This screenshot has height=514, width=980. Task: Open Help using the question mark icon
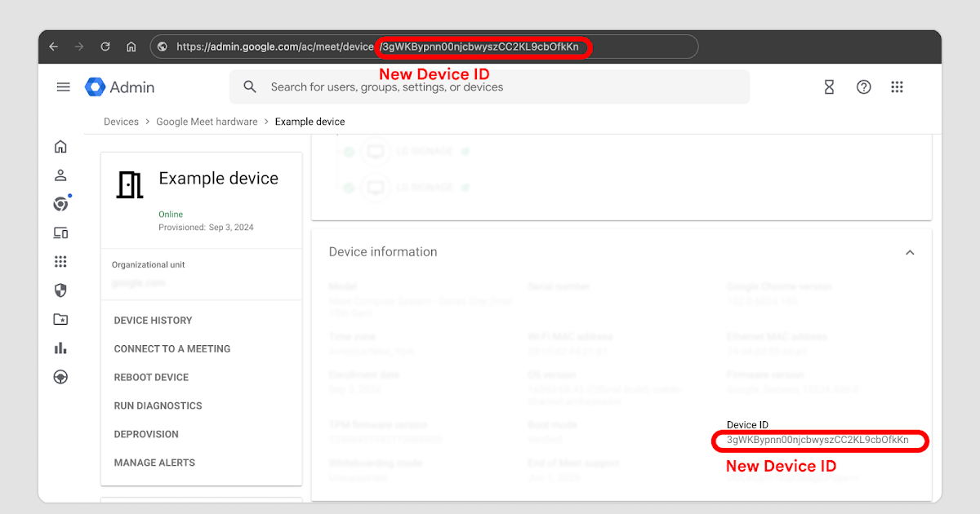pyautogui.click(x=863, y=86)
